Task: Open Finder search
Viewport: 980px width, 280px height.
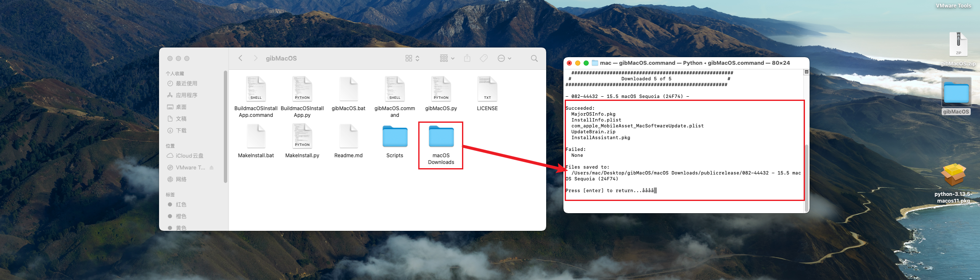Action: (534, 58)
